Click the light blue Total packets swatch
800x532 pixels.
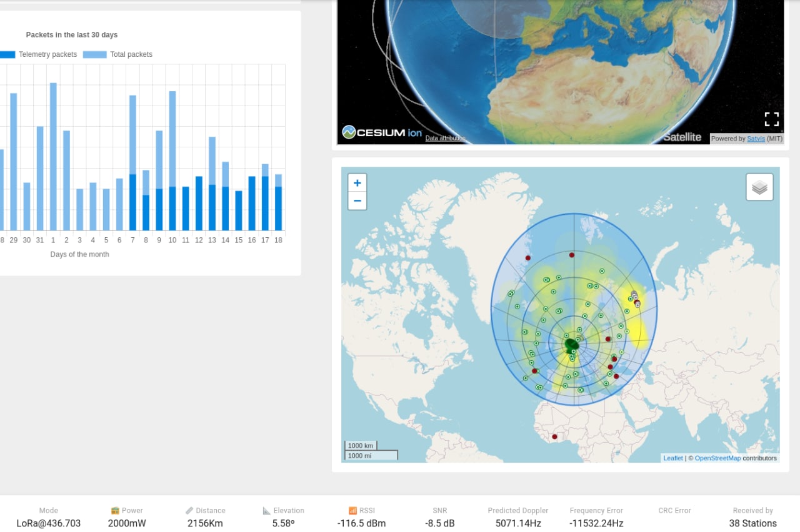(94, 54)
